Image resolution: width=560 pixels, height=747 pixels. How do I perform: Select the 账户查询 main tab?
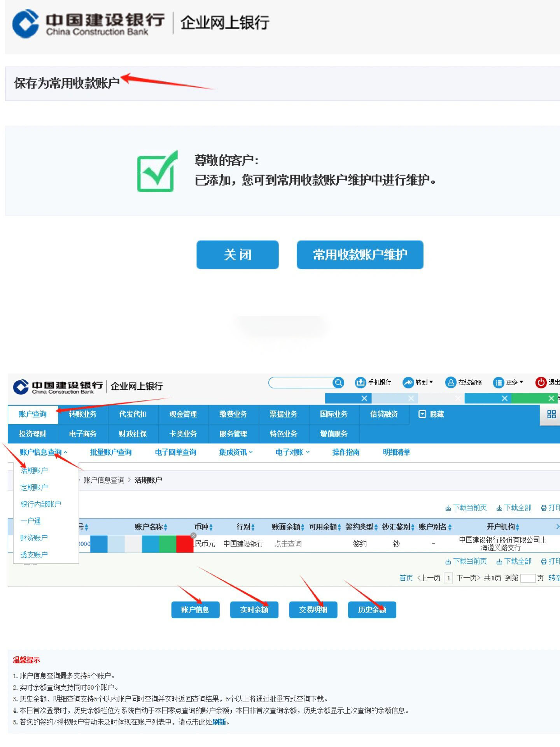pos(33,414)
